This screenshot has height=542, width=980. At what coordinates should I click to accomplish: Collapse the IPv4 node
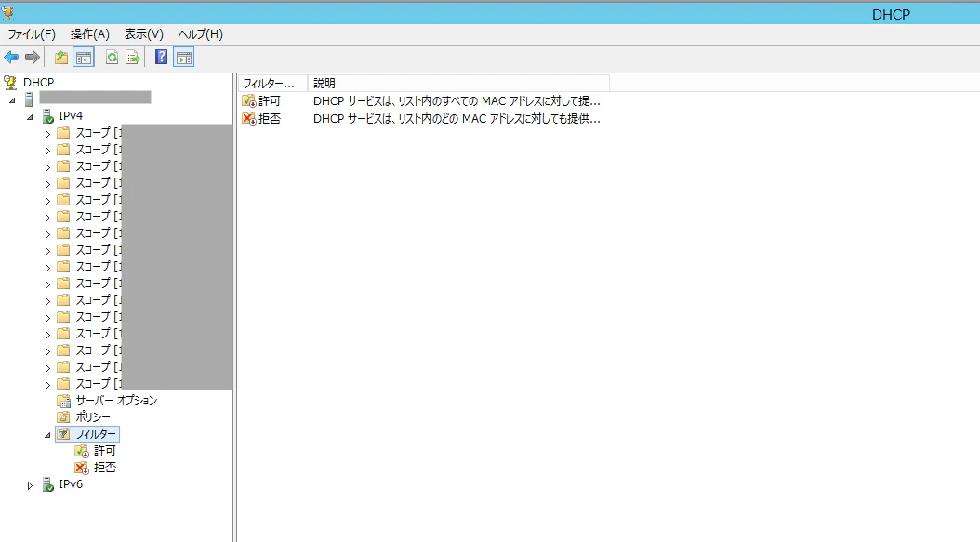point(30,117)
